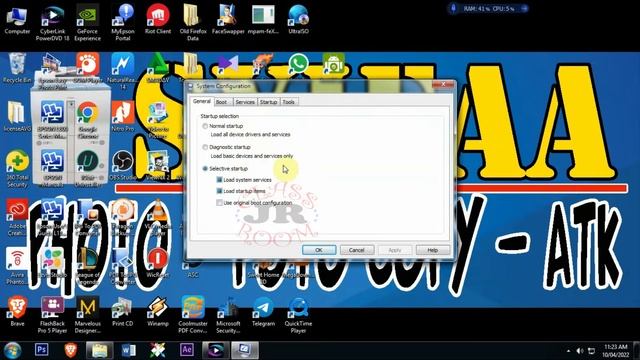
Task: Open 360 Total Security shortcut
Action: pos(17,169)
